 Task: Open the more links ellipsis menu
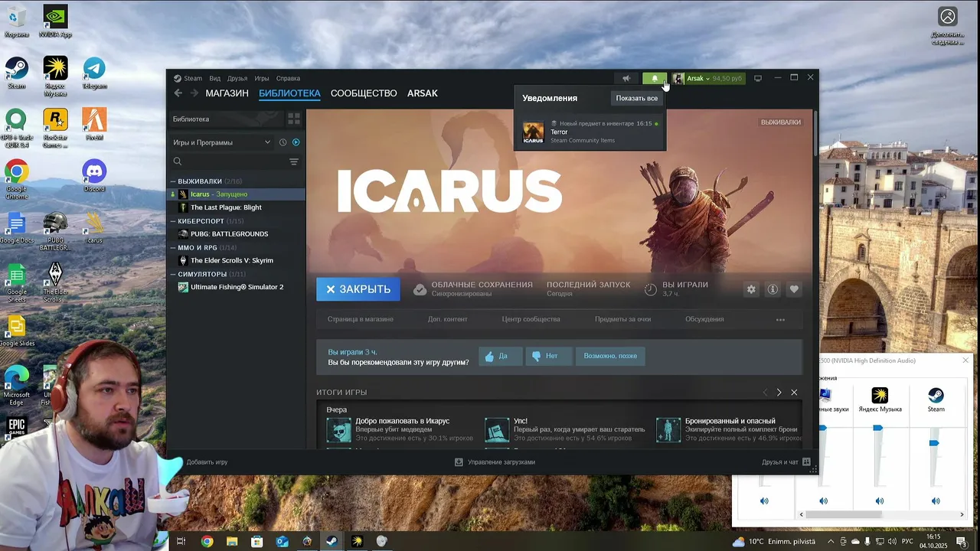click(x=780, y=320)
